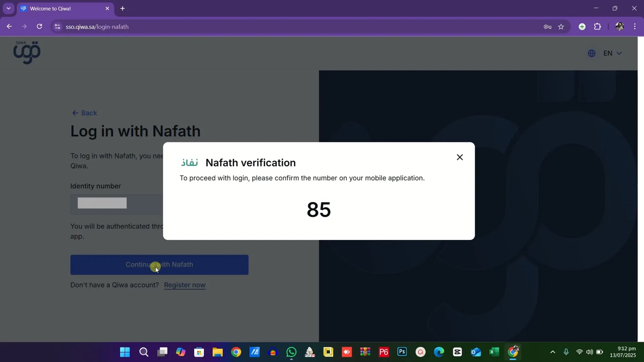Image resolution: width=644 pixels, height=362 pixels.
Task: Bookmark this page with star icon
Action: (x=561, y=27)
